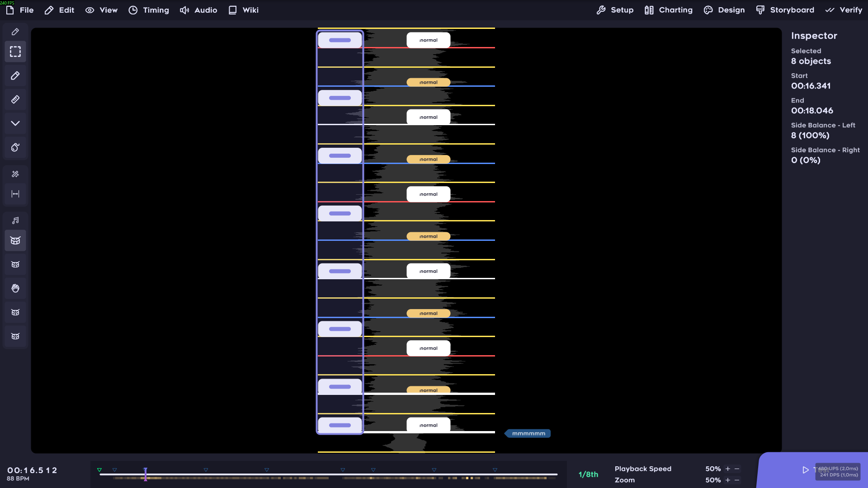Decrease Zoom with the minus button
Screen dimensions: 868x488
(x=737, y=480)
